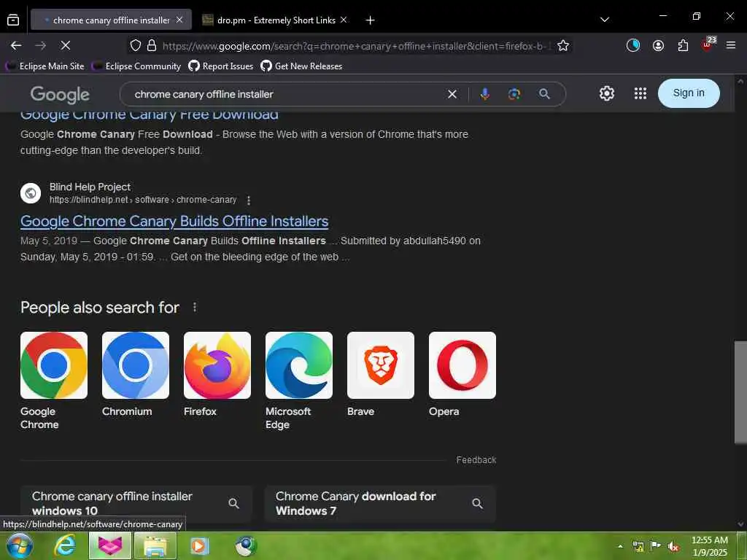
Task: Open Google quick settings gear
Action: pyautogui.click(x=606, y=93)
